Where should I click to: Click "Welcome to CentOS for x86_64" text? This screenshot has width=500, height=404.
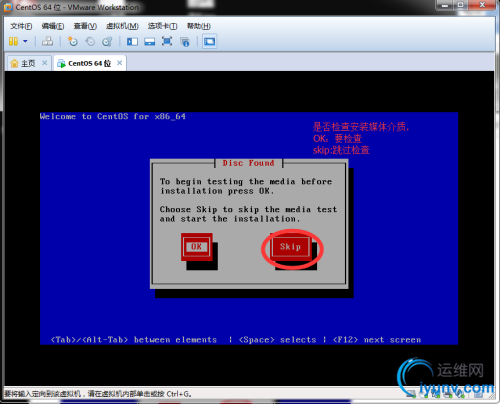click(113, 116)
